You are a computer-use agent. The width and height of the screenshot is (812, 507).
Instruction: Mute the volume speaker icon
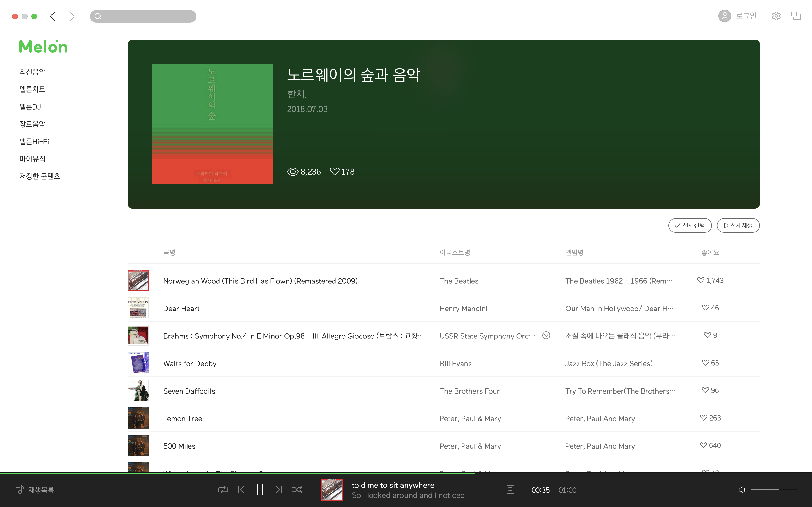[x=741, y=490]
